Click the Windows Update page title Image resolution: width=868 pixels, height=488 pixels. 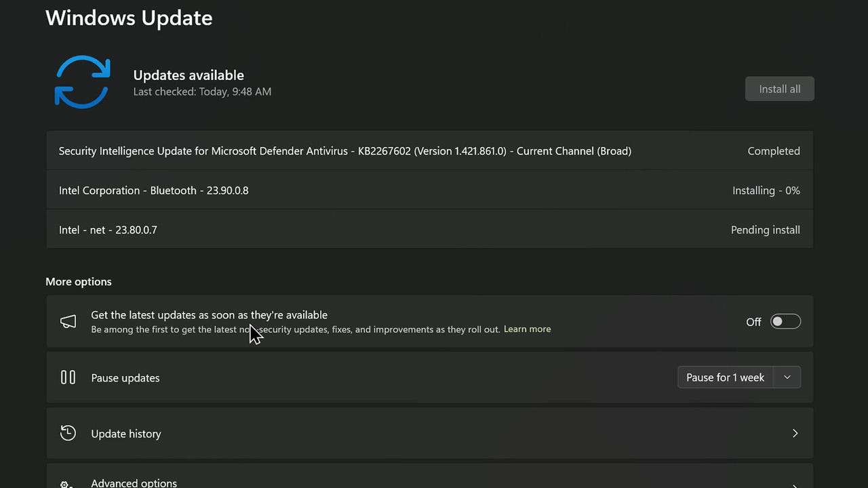tap(129, 18)
